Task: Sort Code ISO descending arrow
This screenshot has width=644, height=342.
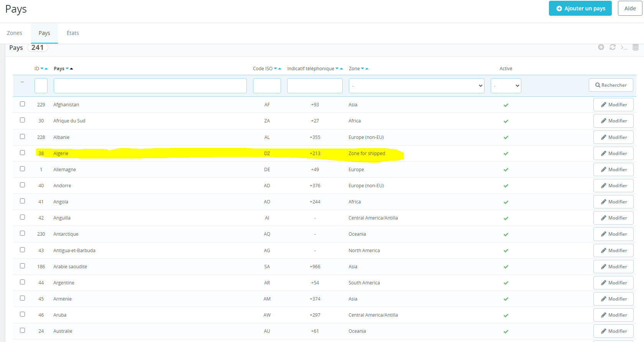Action: pyautogui.click(x=275, y=69)
